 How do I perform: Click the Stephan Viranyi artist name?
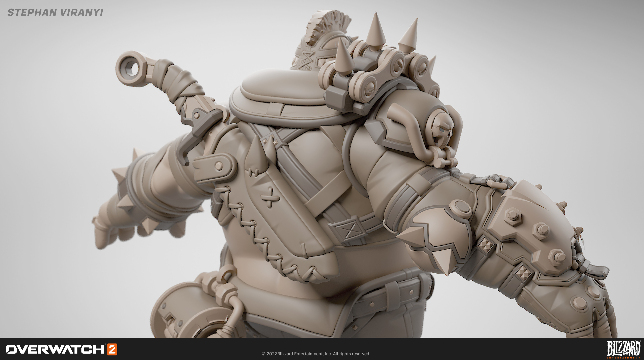pos(55,13)
